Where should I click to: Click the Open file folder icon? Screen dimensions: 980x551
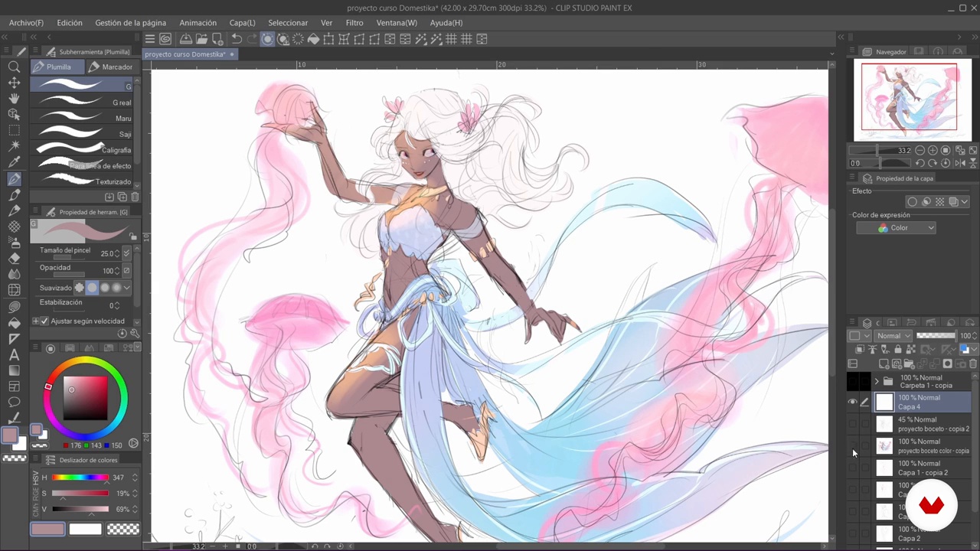click(201, 39)
